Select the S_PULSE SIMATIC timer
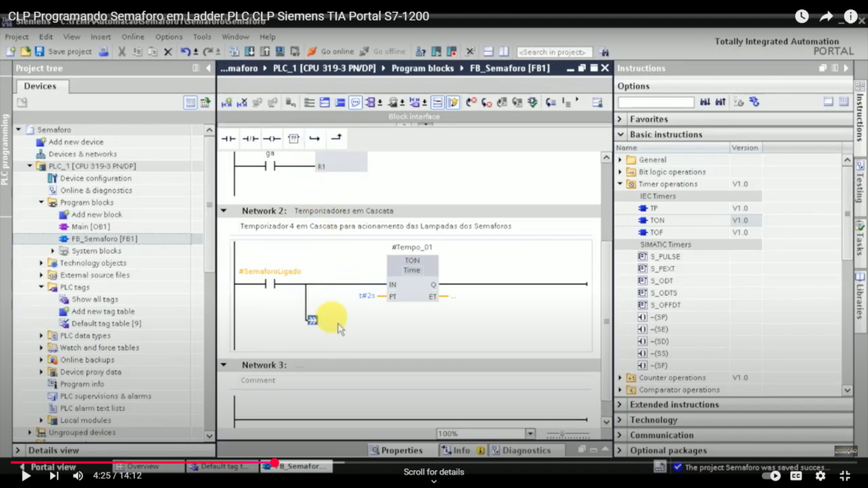 click(x=665, y=257)
